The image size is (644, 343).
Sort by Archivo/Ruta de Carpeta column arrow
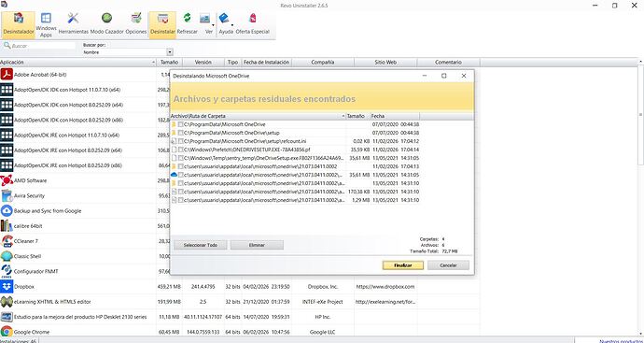343,117
